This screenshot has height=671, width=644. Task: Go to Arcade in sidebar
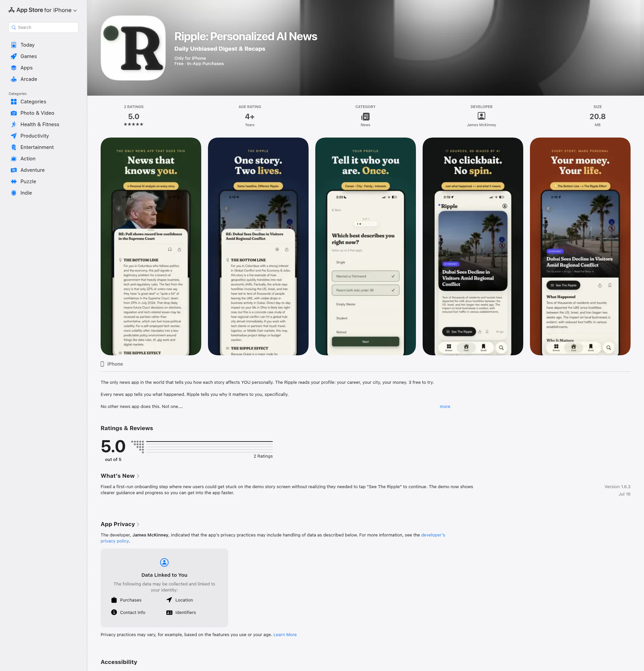pos(29,79)
